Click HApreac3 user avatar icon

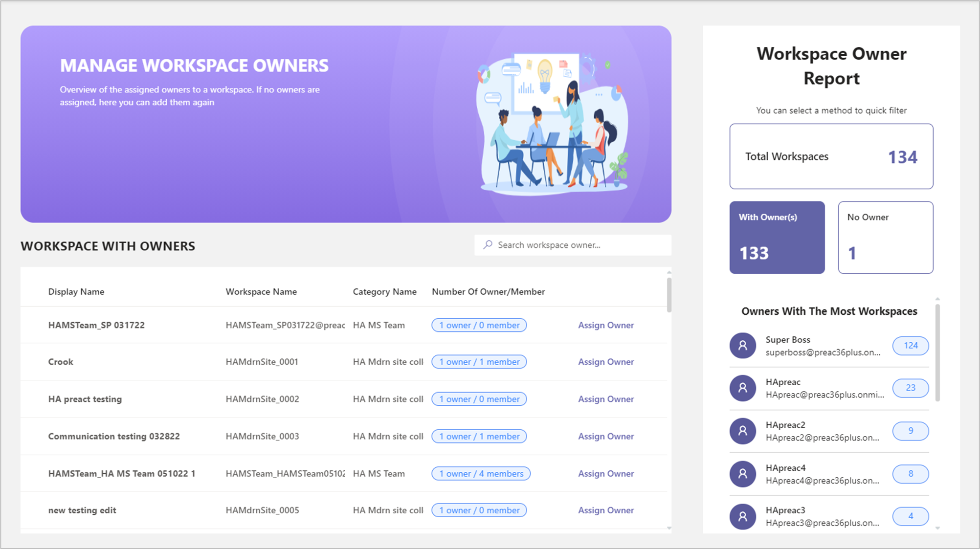pos(742,516)
